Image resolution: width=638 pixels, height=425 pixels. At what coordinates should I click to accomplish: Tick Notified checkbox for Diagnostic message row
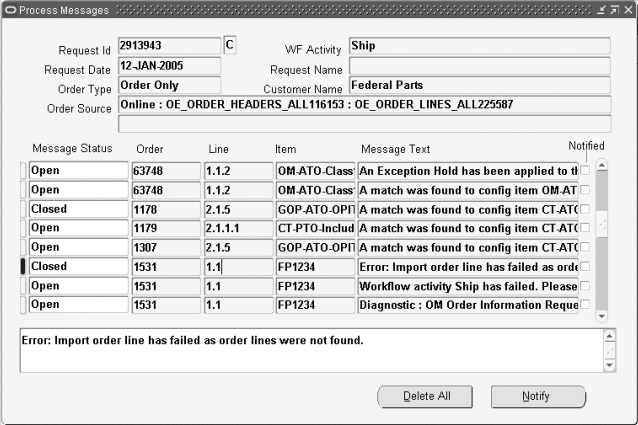(585, 304)
